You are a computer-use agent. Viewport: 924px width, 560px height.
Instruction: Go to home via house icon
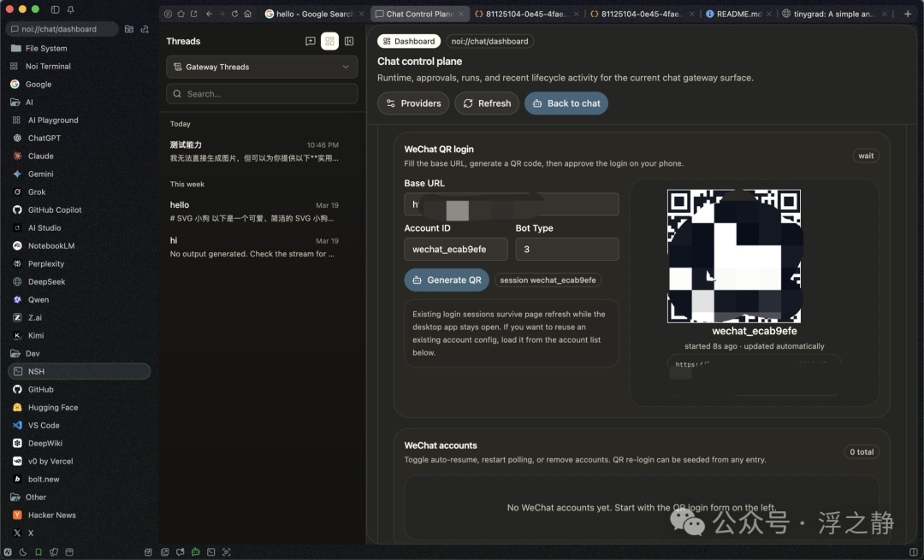[247, 14]
